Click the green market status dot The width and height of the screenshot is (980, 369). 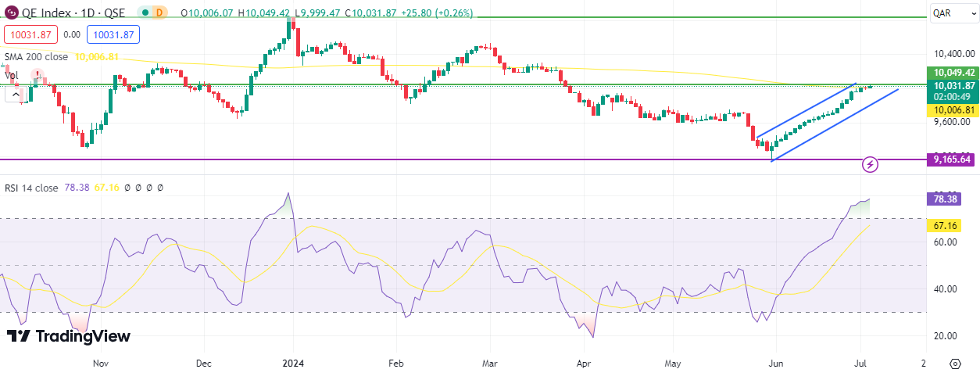click(145, 13)
